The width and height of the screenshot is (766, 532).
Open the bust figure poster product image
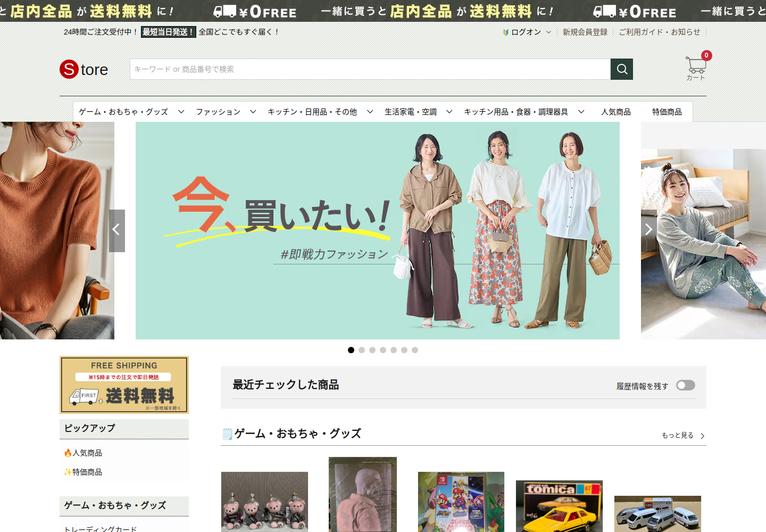pos(363,494)
